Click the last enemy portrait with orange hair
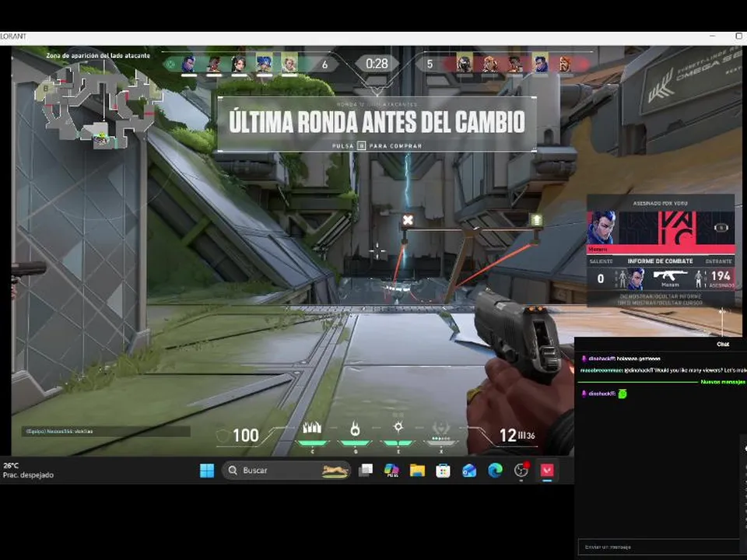The width and height of the screenshot is (747, 560). (x=565, y=63)
